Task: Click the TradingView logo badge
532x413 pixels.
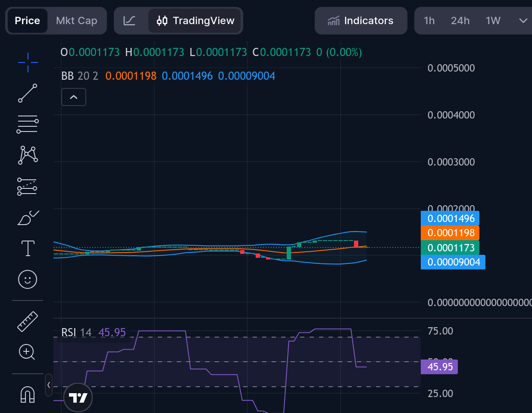Action: point(78,398)
